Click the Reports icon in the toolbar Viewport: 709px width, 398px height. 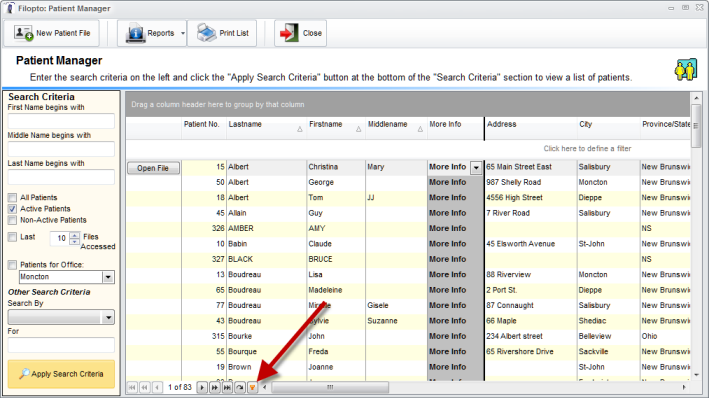[x=135, y=33]
